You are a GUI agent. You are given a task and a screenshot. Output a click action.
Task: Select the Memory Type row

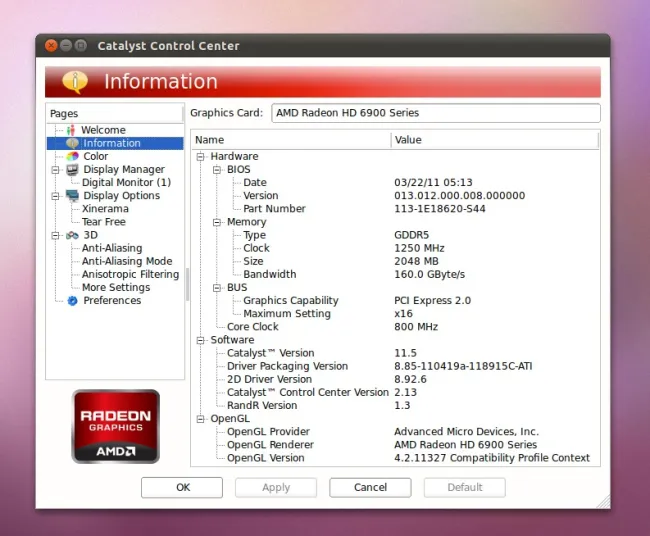395,235
